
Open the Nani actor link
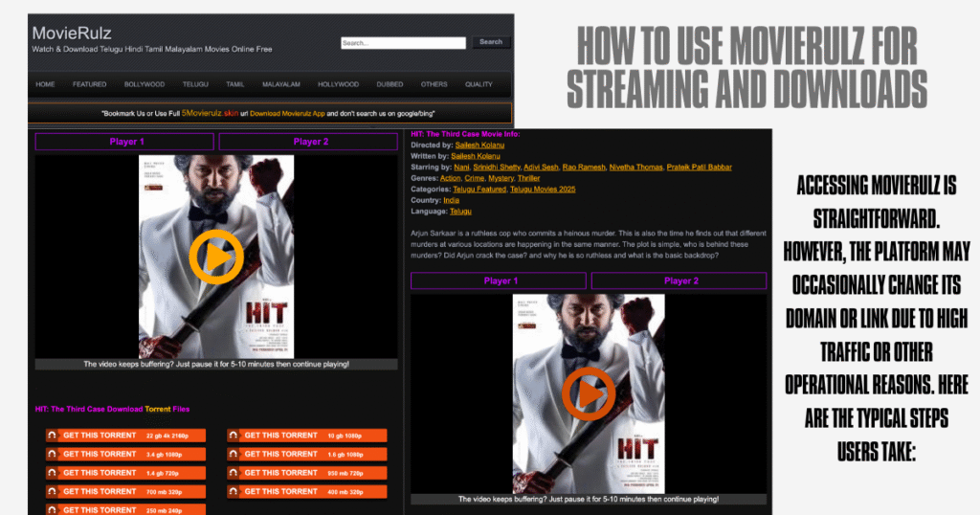coord(461,168)
